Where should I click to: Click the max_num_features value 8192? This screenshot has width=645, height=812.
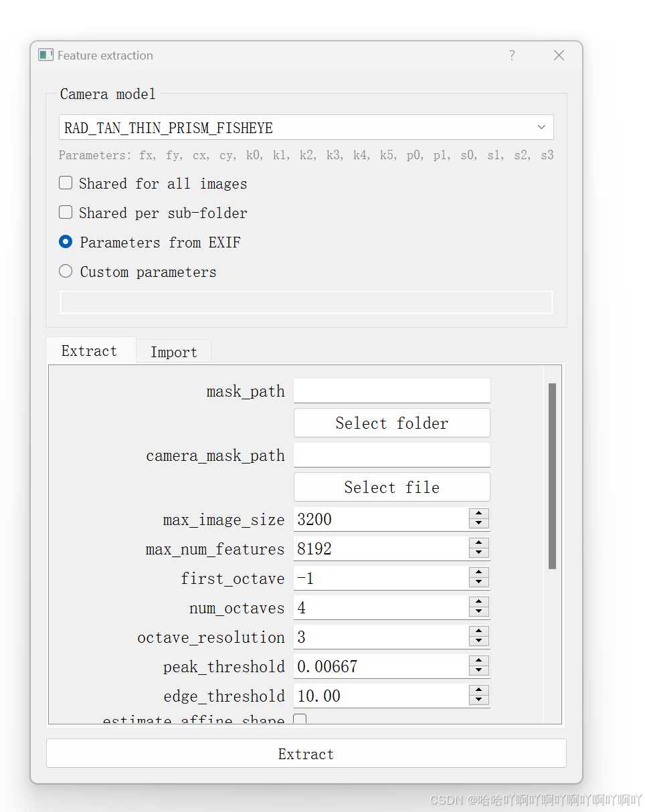pyautogui.click(x=314, y=549)
